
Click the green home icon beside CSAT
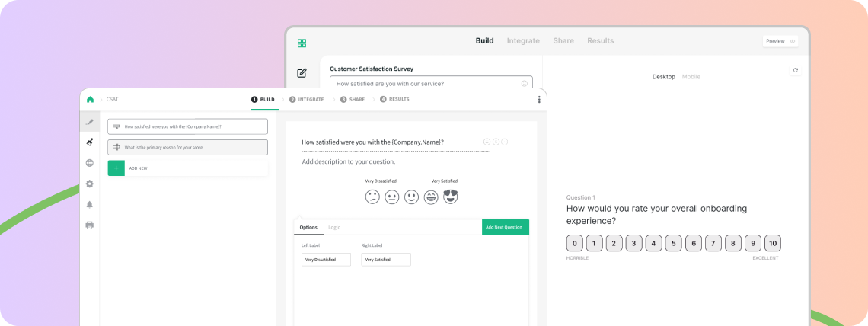(90, 99)
